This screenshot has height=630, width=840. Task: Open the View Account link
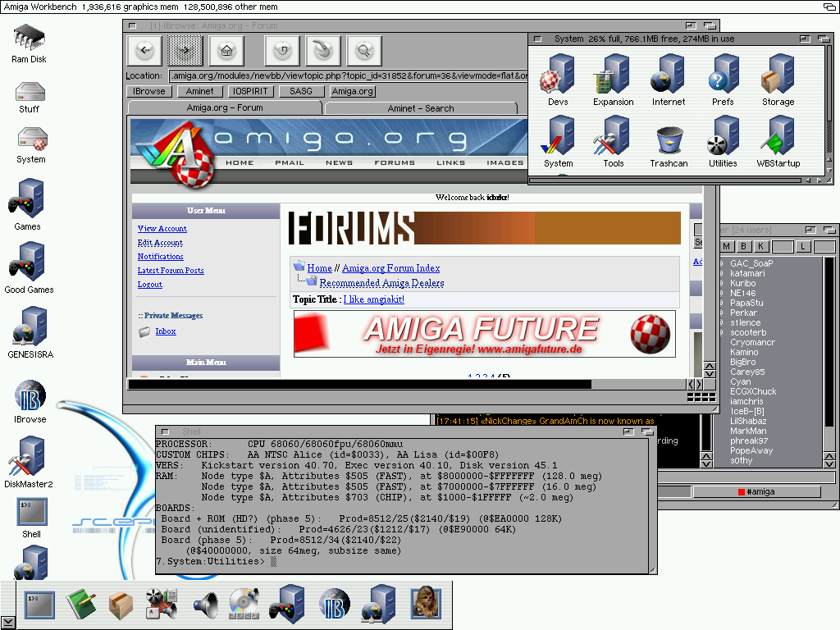(x=162, y=229)
